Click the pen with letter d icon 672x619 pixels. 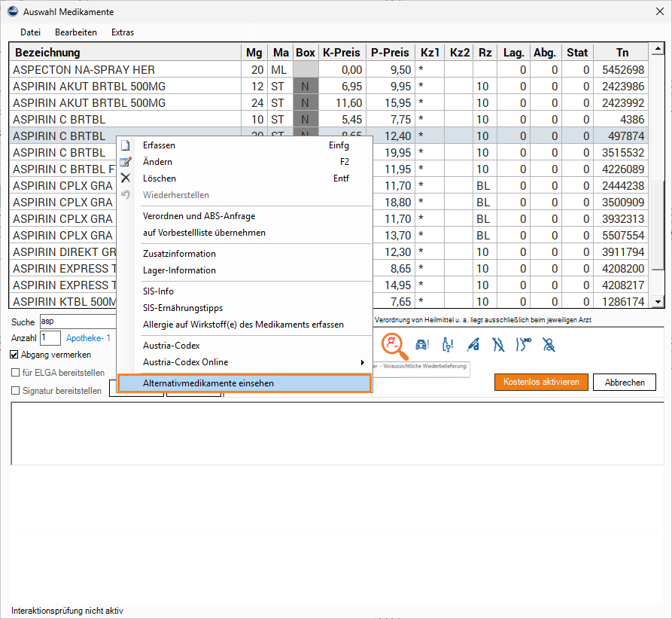coord(473,345)
